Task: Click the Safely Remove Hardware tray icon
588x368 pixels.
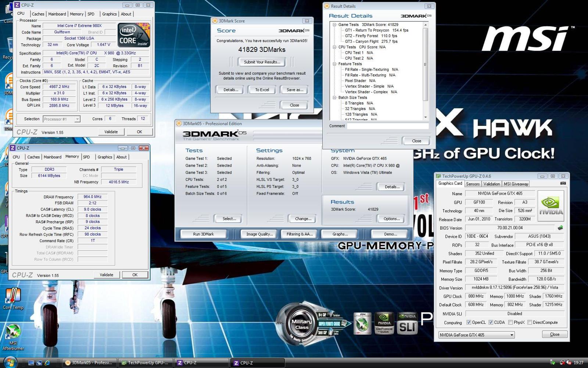Action: [x=552, y=362]
